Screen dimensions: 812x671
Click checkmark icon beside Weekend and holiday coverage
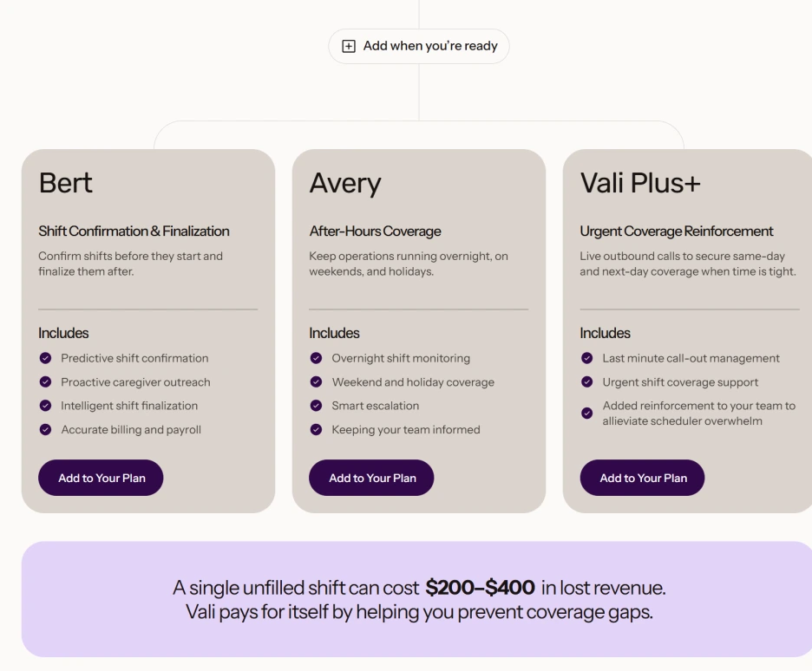coord(316,381)
